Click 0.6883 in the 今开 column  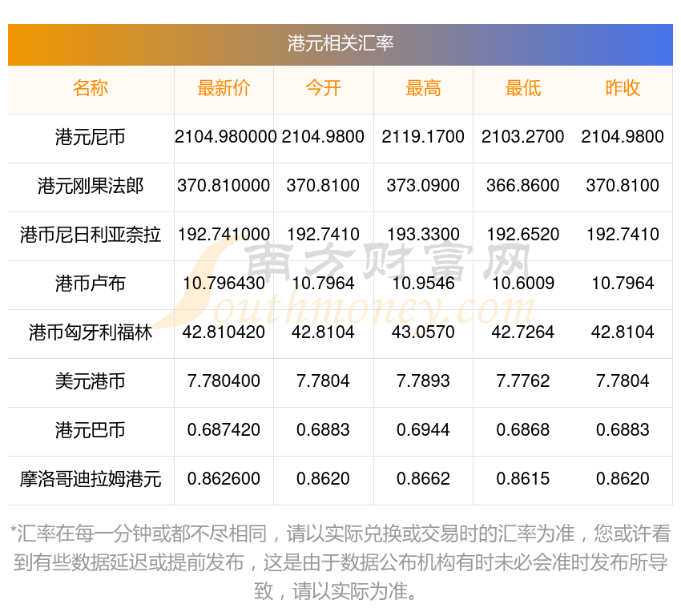(x=323, y=430)
